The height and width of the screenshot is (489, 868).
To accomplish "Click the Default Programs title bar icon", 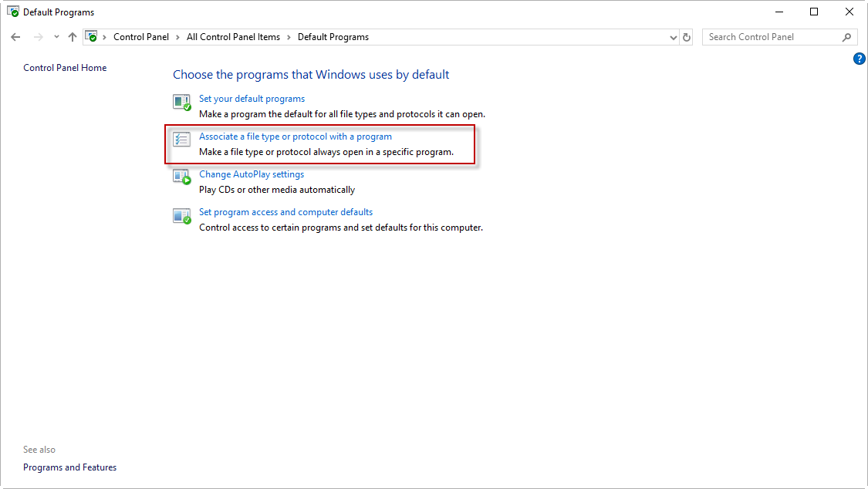I will click(x=13, y=12).
